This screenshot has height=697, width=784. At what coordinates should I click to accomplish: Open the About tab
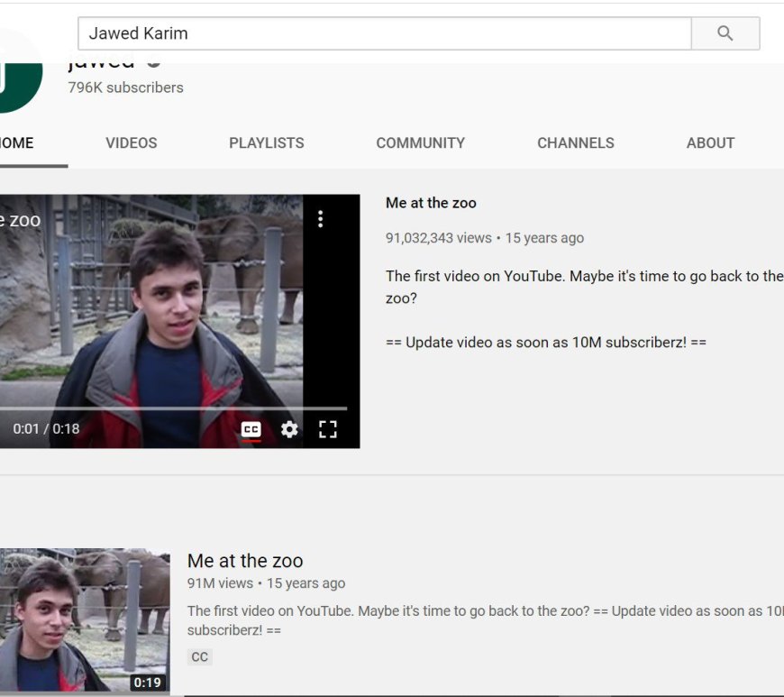[x=710, y=142]
